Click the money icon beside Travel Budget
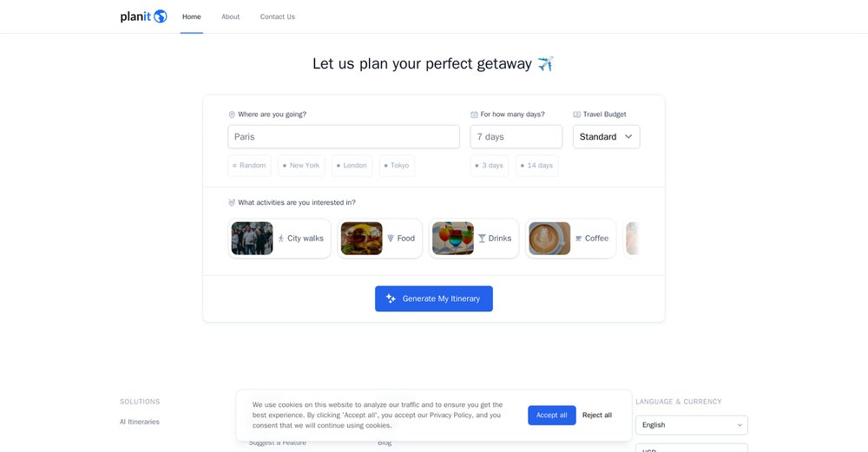 coord(577,115)
